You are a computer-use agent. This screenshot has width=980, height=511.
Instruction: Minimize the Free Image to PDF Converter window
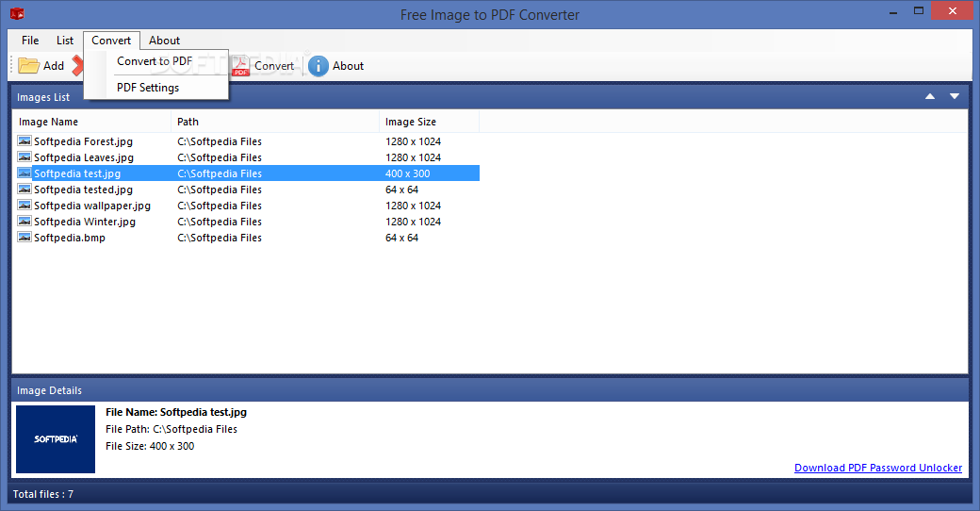point(893,11)
